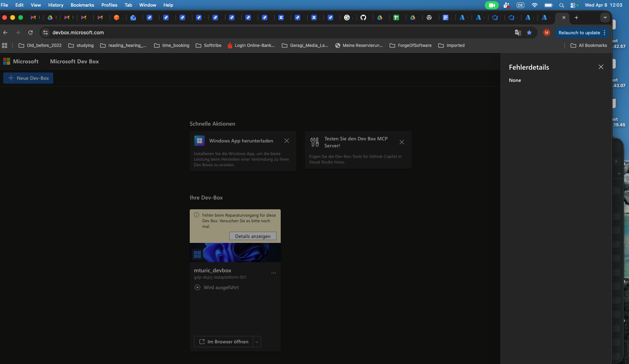629x364 pixels.
Task: Switch to the pinned GitHub tab
Action: click(x=364, y=17)
